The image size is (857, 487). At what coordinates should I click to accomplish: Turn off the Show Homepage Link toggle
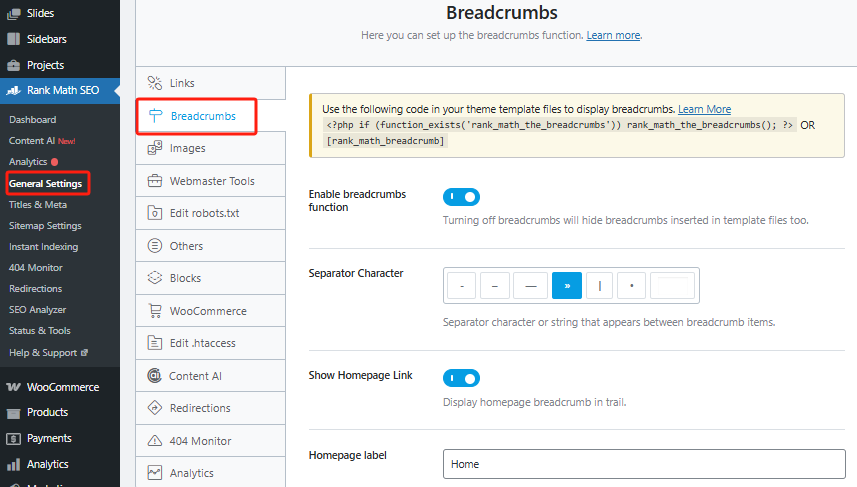click(461, 378)
